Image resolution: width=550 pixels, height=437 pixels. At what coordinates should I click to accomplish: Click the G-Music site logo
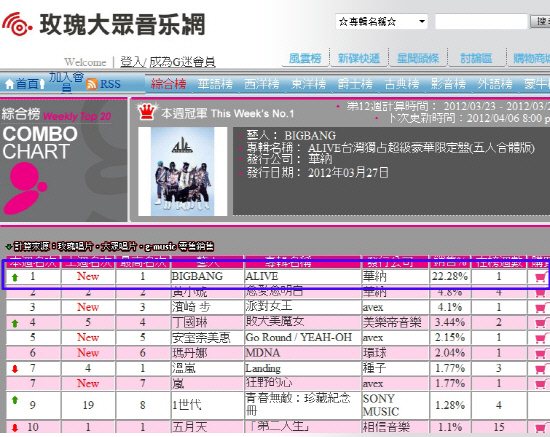pos(103,25)
